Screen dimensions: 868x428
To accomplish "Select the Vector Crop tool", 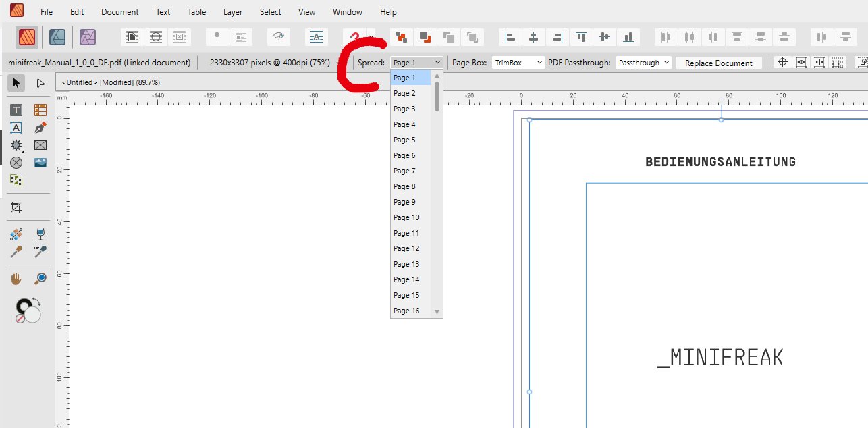I will (x=17, y=207).
